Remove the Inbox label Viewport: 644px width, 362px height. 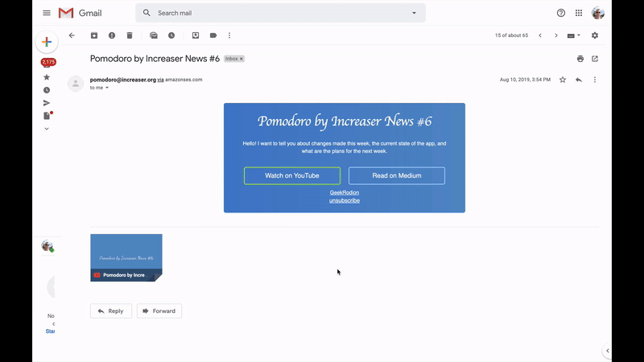click(x=242, y=59)
